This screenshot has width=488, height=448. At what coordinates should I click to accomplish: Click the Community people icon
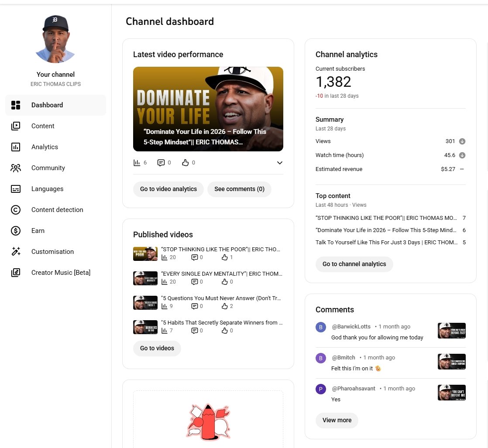16,168
